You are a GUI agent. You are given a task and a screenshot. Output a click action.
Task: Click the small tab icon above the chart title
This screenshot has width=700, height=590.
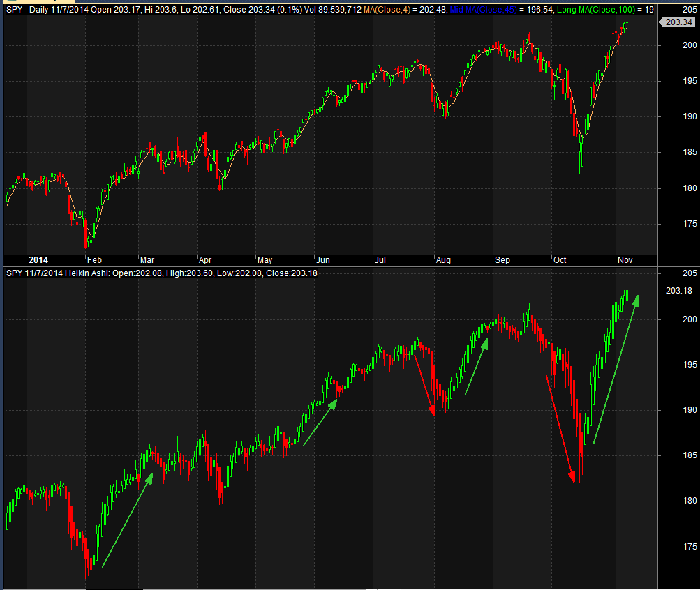pos(10,3)
